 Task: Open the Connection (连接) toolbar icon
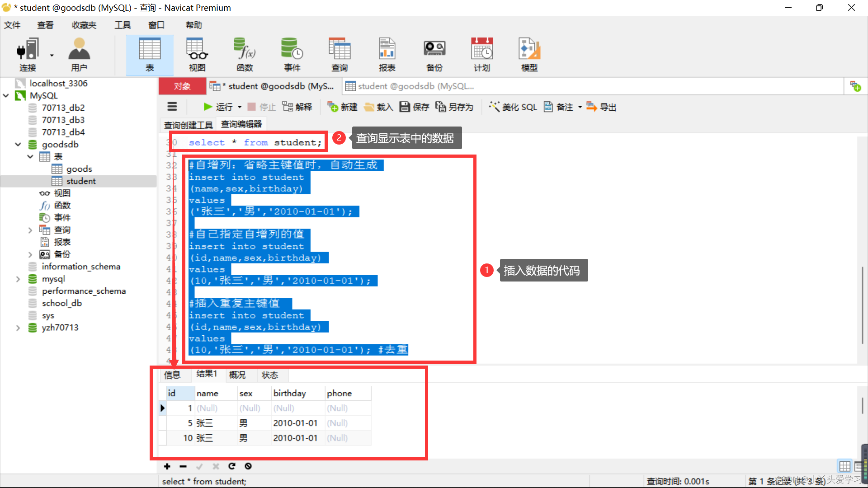27,55
